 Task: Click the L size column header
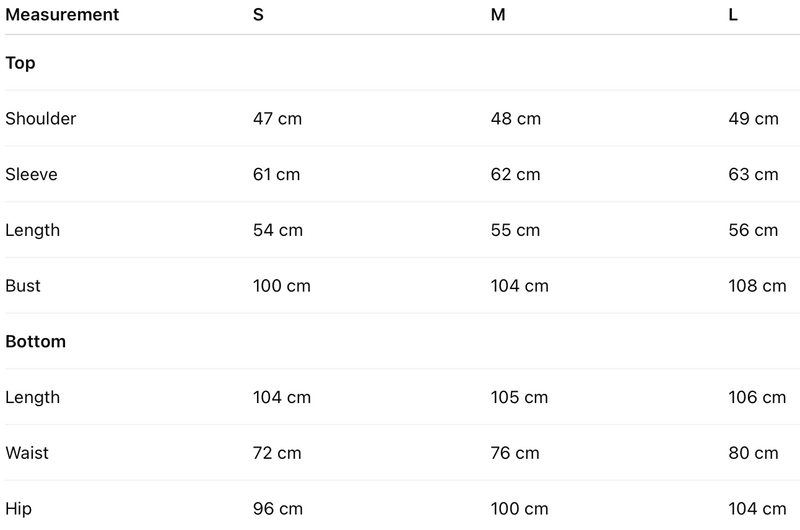[734, 15]
